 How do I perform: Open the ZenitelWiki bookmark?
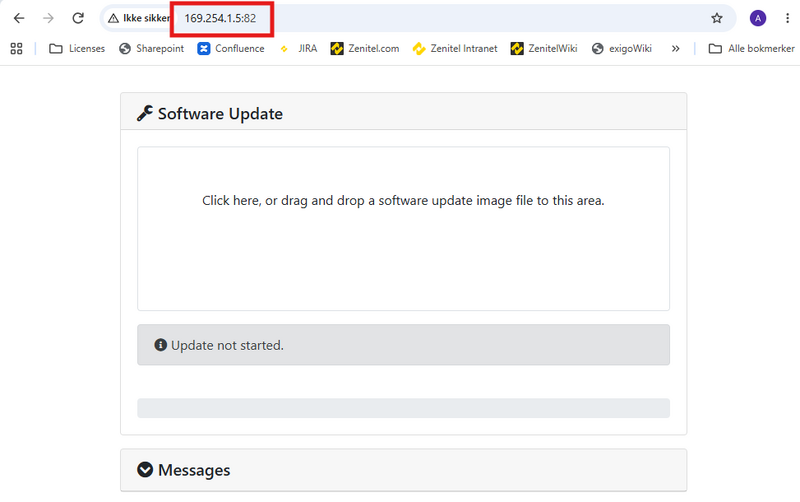(544, 48)
